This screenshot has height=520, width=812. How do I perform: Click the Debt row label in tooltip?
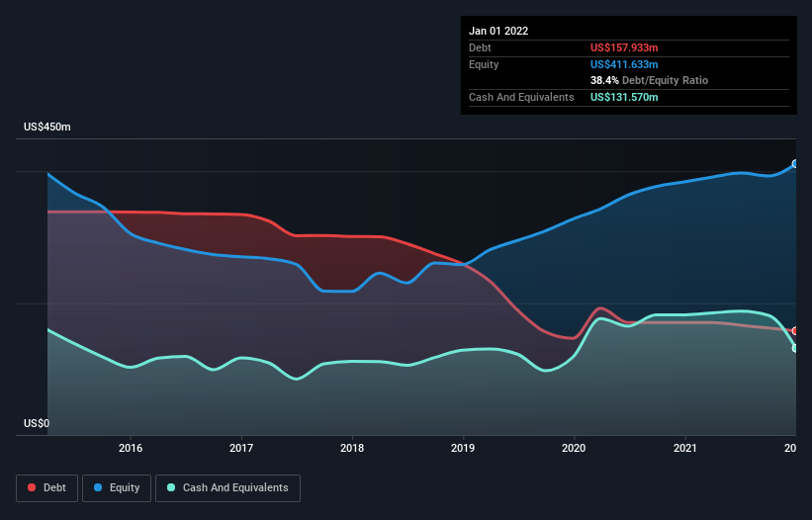point(480,47)
